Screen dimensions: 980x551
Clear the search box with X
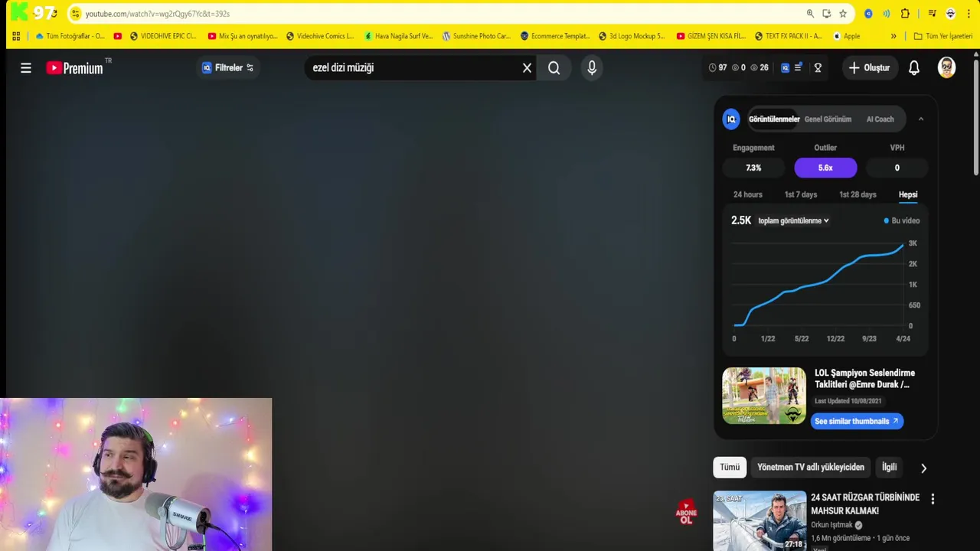[x=527, y=68]
